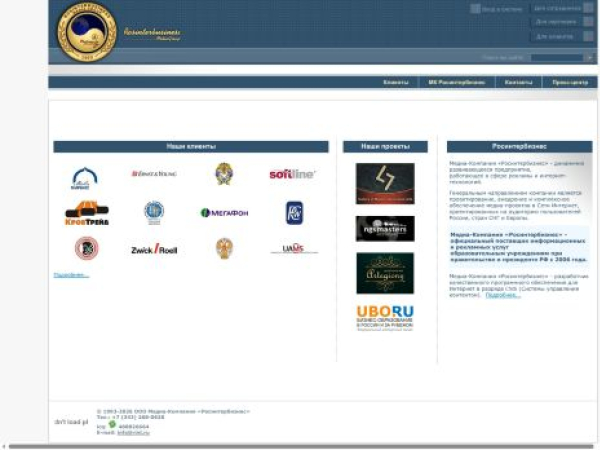Open the Для клиентов section
This screenshot has height=450, width=600.
pos(554,37)
